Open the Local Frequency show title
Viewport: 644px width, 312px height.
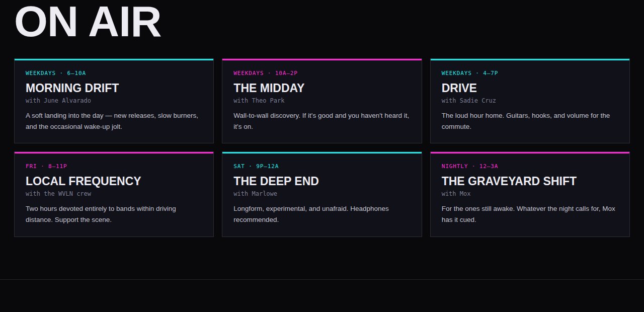83,181
